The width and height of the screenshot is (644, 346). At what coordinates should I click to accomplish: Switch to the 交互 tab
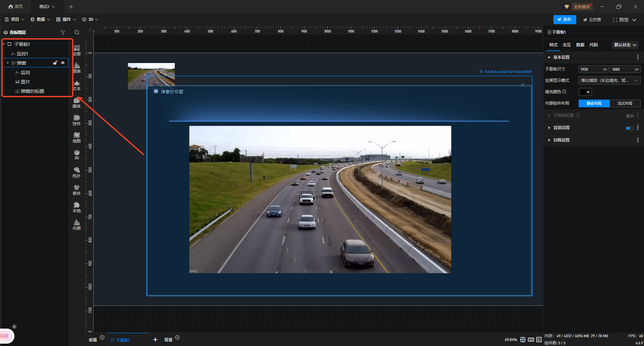pos(567,45)
